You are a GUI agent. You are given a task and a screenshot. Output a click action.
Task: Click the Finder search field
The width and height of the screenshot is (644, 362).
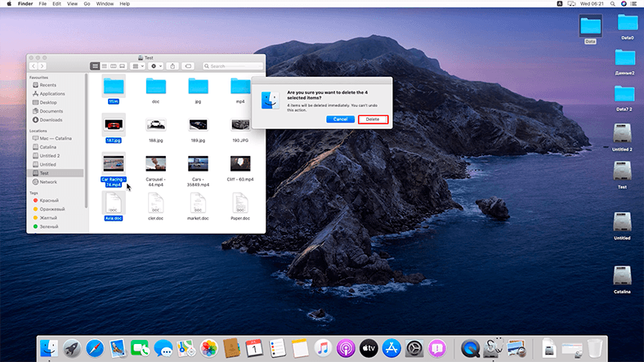pyautogui.click(x=231, y=65)
